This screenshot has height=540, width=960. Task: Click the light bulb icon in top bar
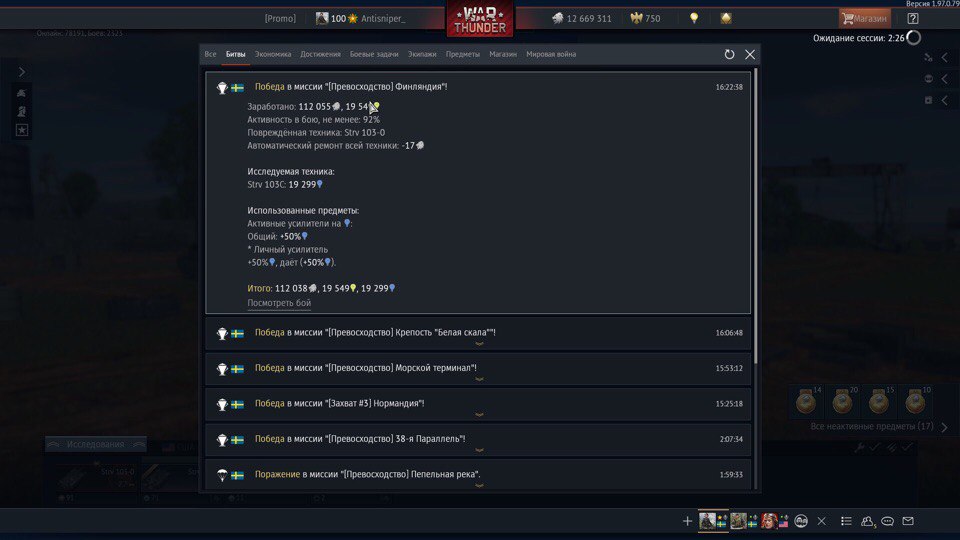pos(694,18)
